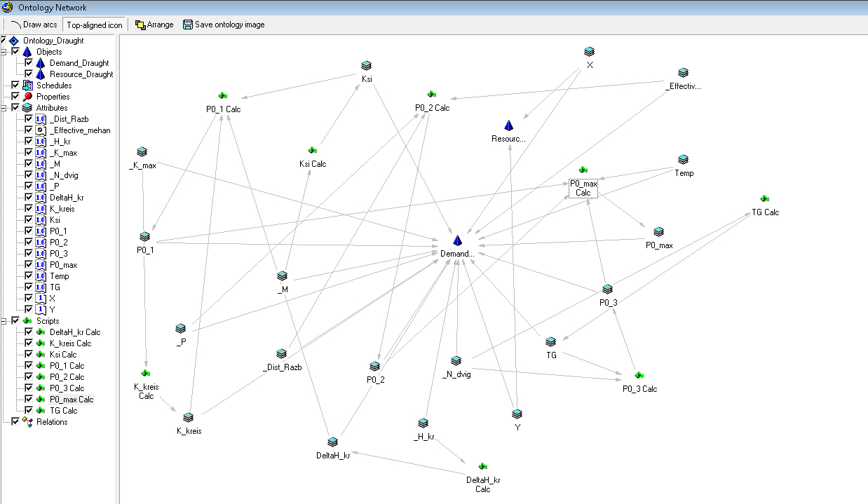
Task: Select the Demand... object pyramid node
Action: [x=457, y=240]
